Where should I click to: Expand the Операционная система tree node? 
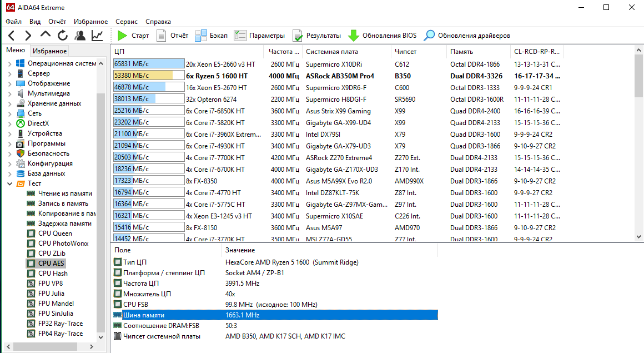point(10,63)
